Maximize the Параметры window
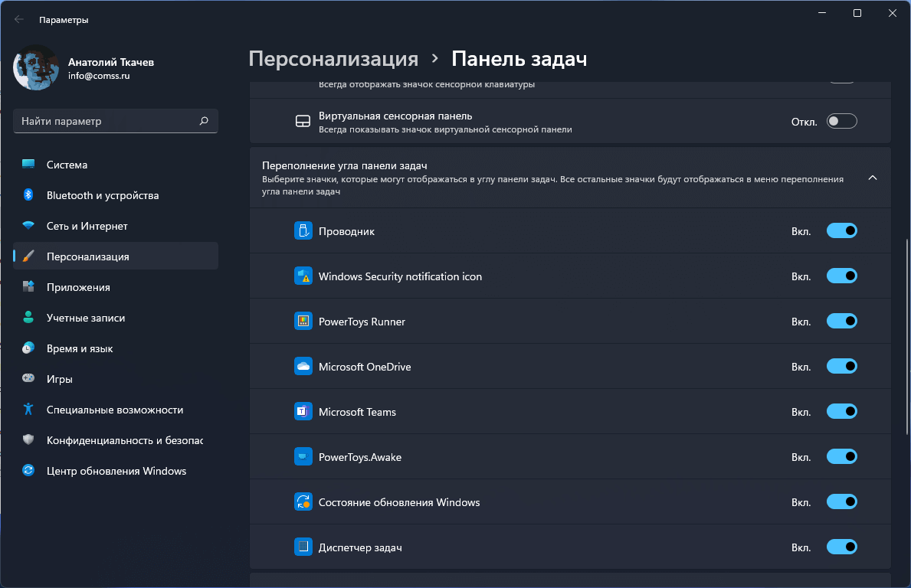The height and width of the screenshot is (588, 911). pos(857,13)
